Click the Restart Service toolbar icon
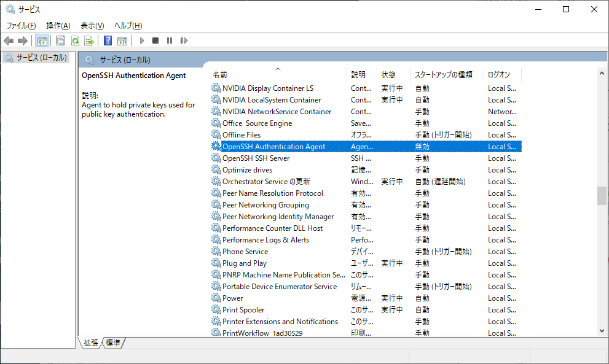 click(184, 41)
